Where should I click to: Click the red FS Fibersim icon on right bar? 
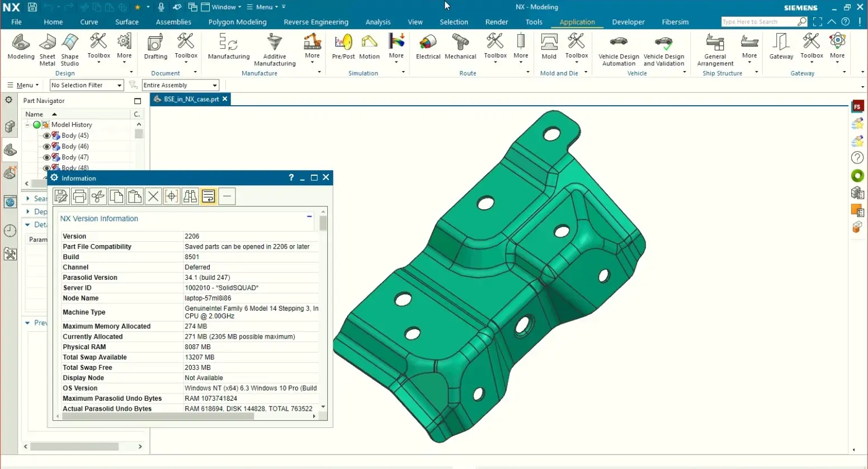click(x=857, y=107)
